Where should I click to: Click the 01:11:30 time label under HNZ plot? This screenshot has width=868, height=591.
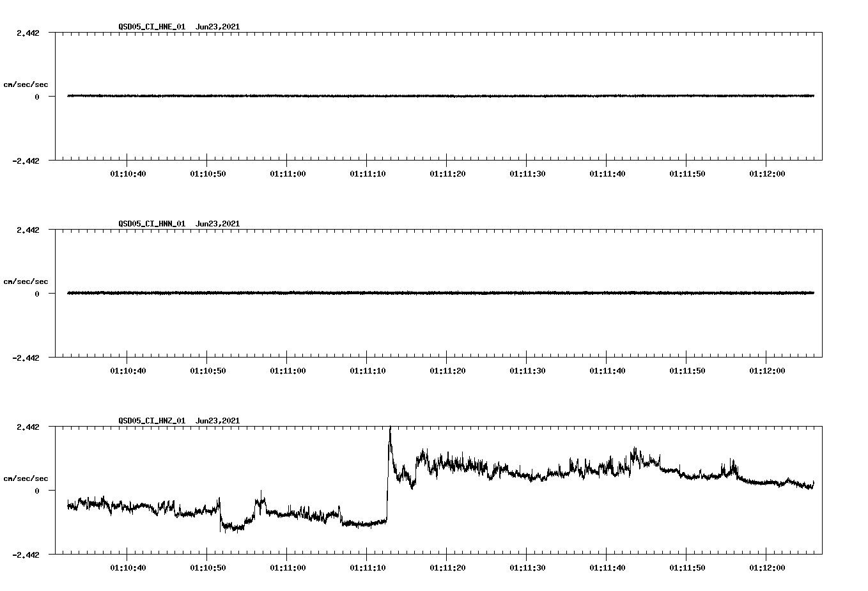tap(527, 568)
